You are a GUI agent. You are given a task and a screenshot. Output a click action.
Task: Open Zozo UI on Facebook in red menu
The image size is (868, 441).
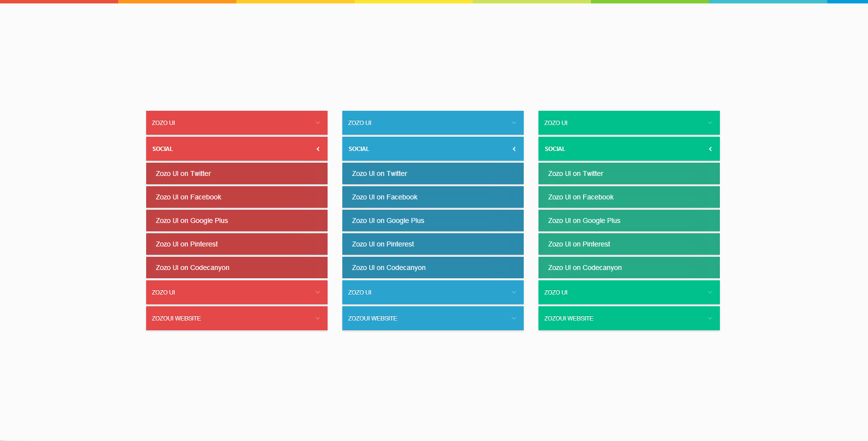(x=237, y=197)
